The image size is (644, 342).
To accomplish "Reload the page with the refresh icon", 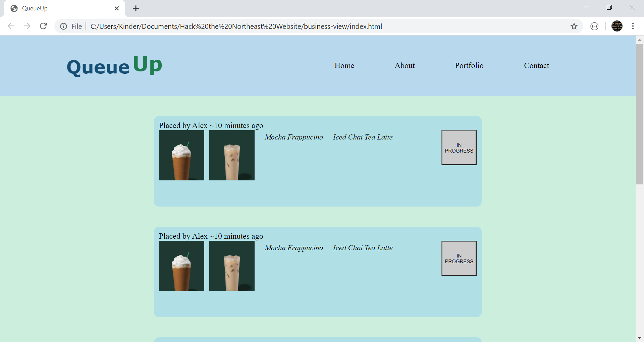I will point(43,26).
